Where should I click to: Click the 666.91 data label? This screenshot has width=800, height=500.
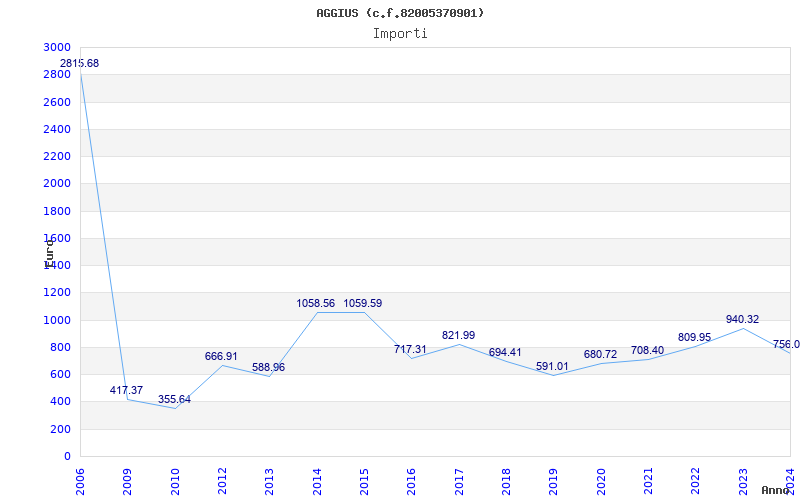(221, 357)
